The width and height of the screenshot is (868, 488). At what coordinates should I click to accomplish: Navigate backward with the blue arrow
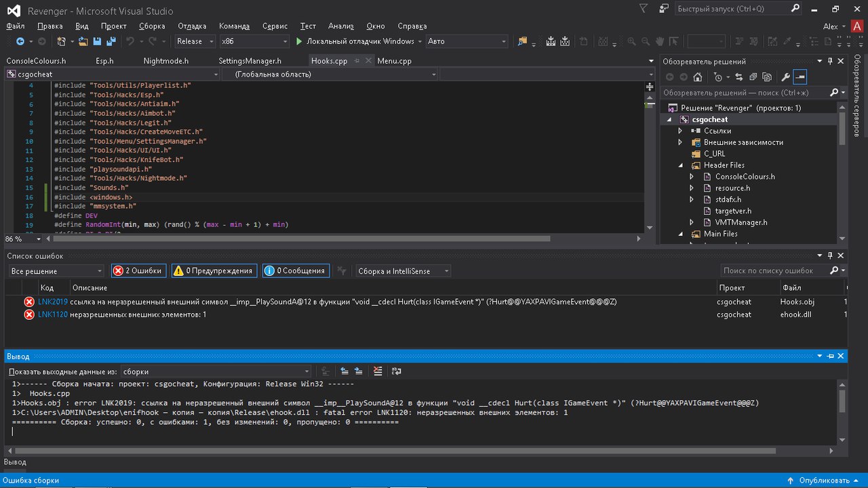coord(20,41)
